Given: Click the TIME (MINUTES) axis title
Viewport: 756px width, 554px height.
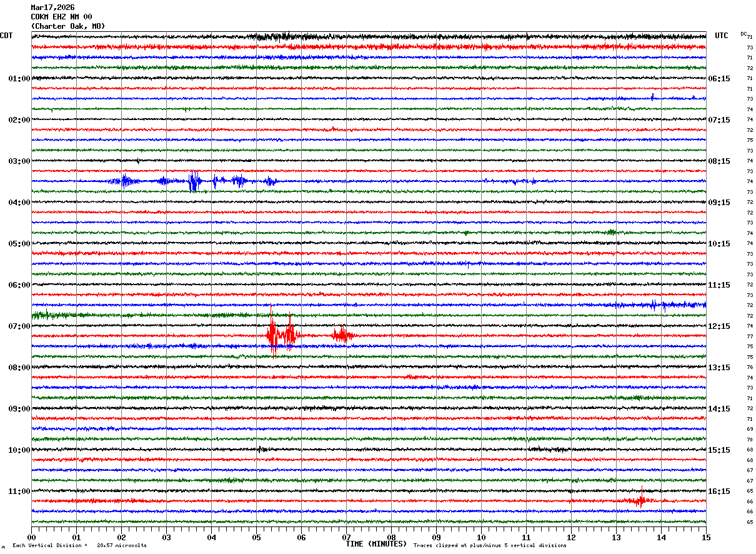Looking at the screenshot, I should tap(376, 544).
